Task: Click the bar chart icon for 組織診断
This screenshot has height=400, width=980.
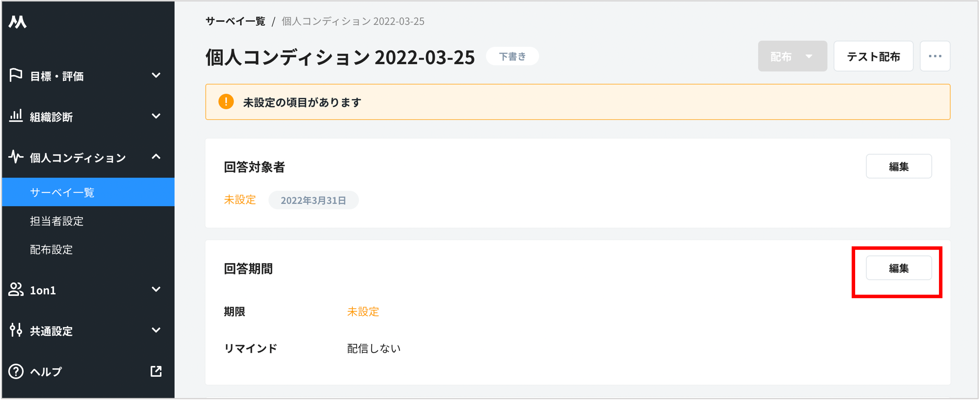Action: (x=16, y=116)
